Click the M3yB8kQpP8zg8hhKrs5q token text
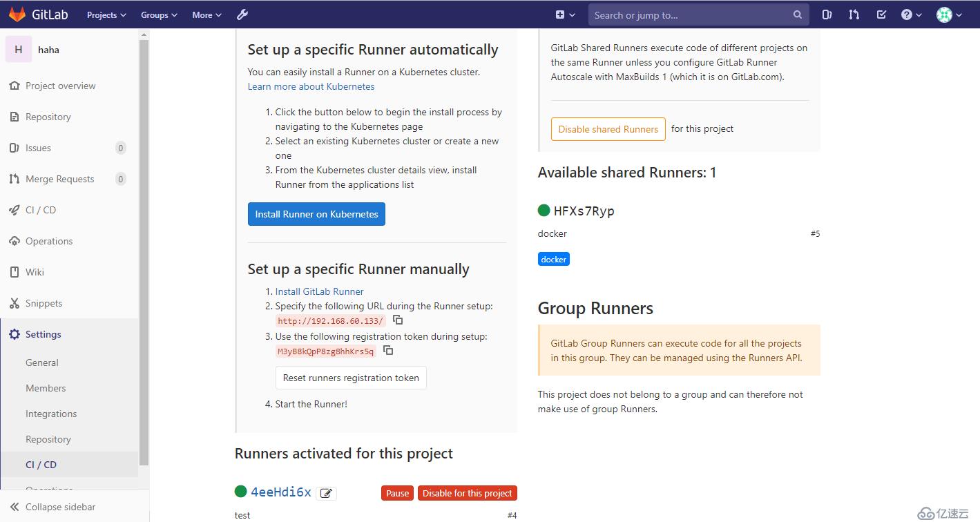 tap(325, 351)
